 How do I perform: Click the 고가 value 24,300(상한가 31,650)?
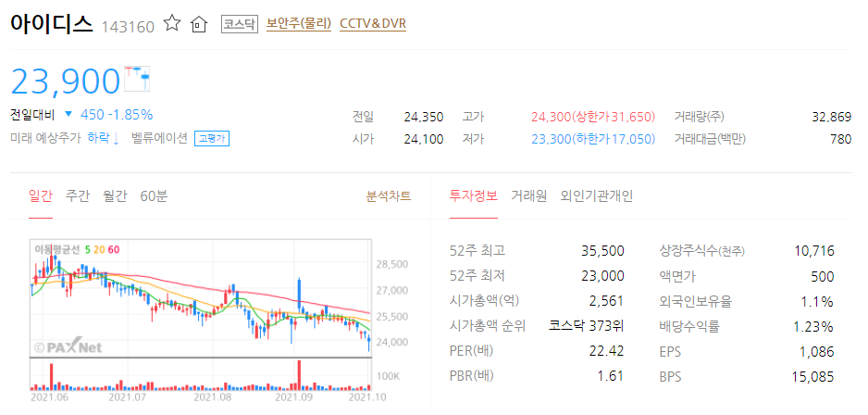tap(593, 117)
